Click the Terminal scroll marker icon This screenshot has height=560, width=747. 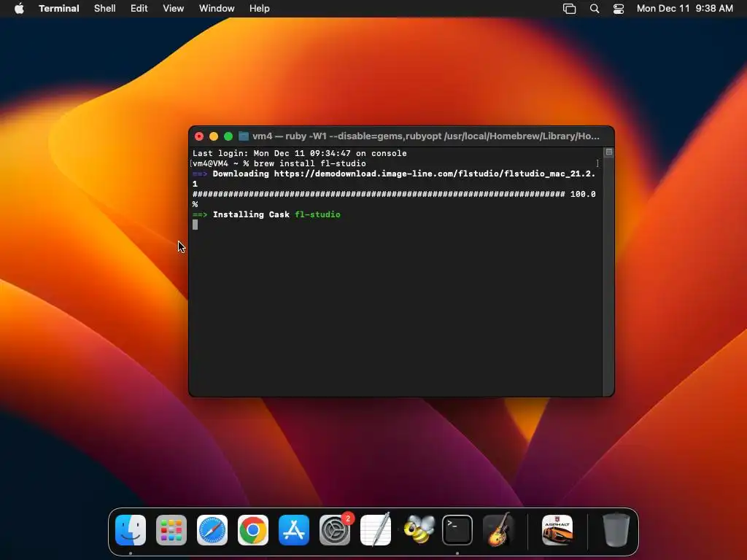[609, 152]
